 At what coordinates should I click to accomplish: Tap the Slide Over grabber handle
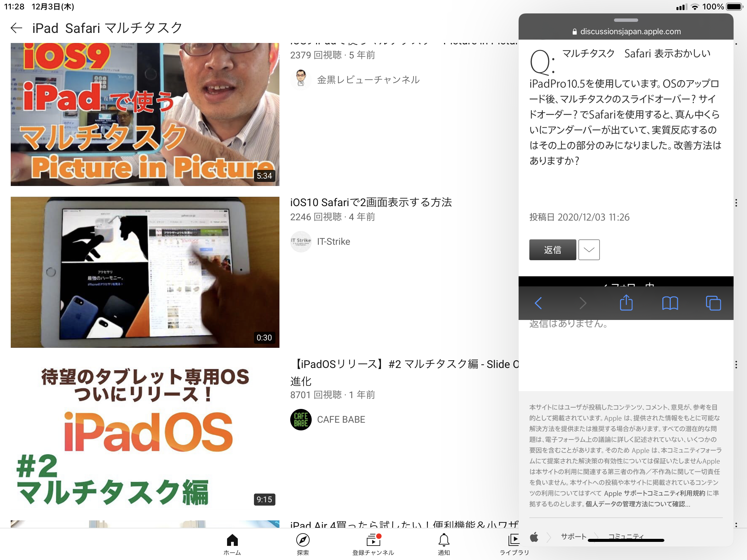tap(626, 20)
